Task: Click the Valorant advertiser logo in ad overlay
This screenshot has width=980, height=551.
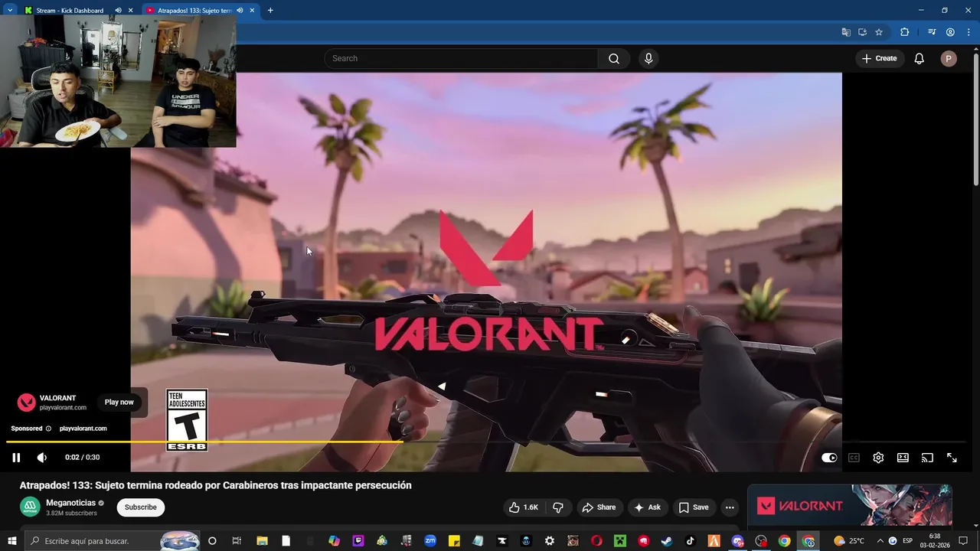Action: 26,403
